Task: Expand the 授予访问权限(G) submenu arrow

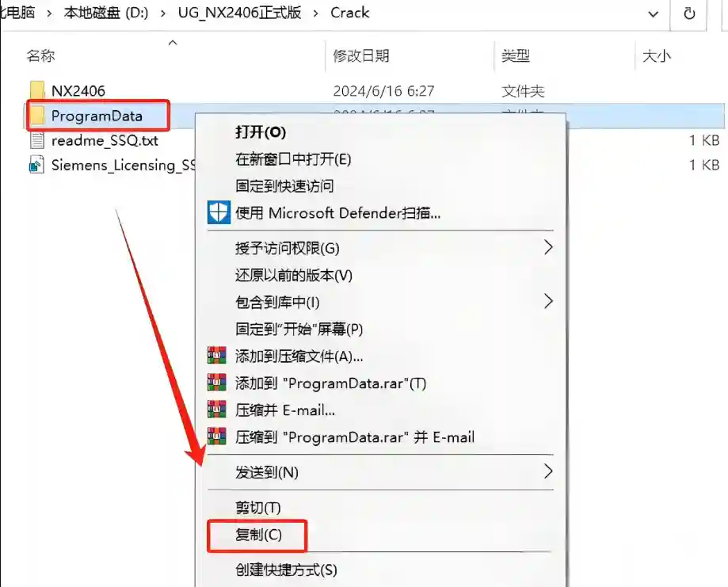Action: 548,247
